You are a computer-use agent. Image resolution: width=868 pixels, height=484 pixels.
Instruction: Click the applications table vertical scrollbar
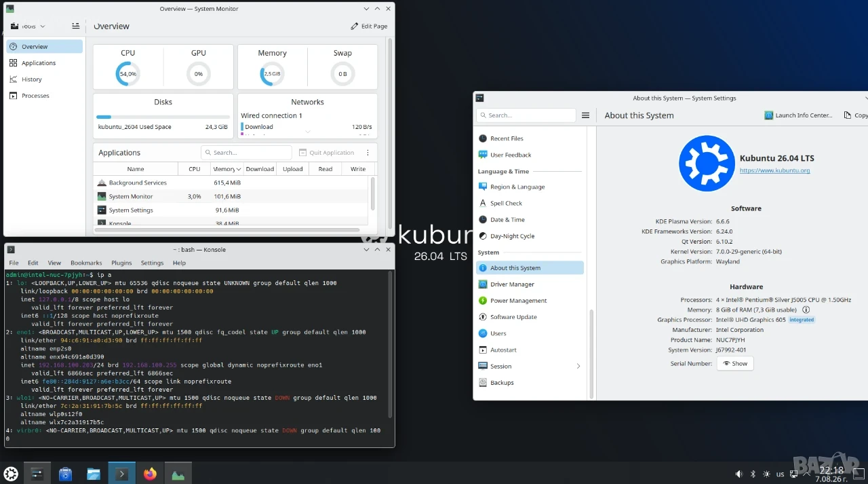pyautogui.click(x=372, y=193)
